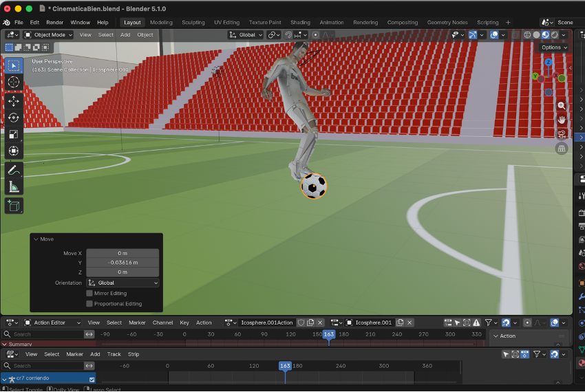Viewport: 585px width, 392px height.
Task: Open the Render menu
Action: tap(55, 22)
